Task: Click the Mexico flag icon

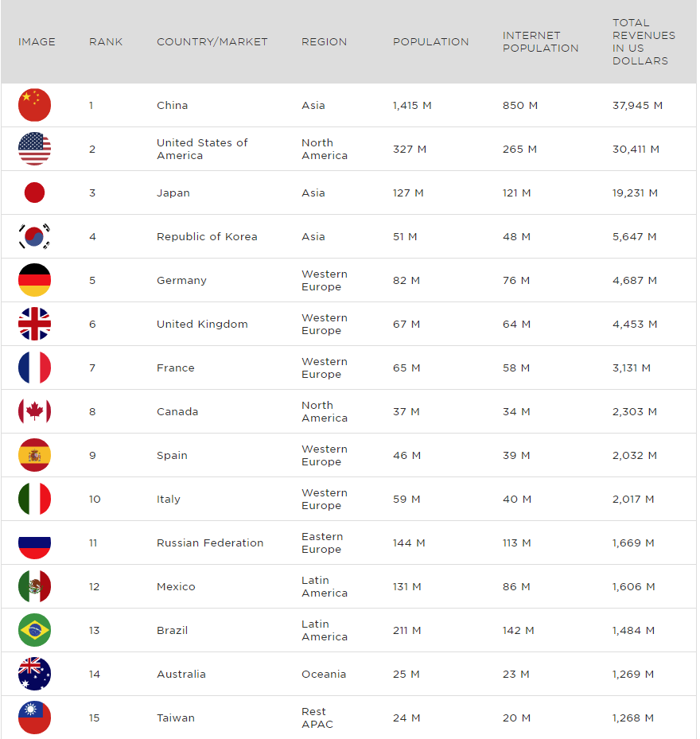Action: (34, 586)
